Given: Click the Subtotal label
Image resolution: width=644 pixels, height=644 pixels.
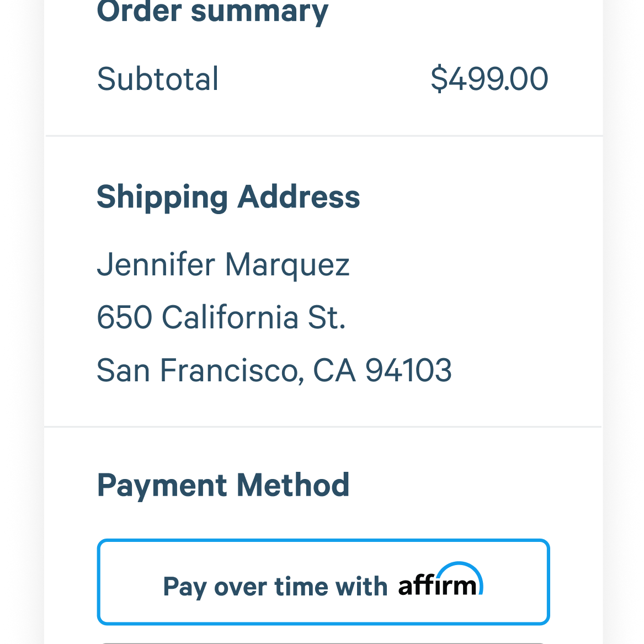Looking at the screenshot, I should click(x=157, y=78).
